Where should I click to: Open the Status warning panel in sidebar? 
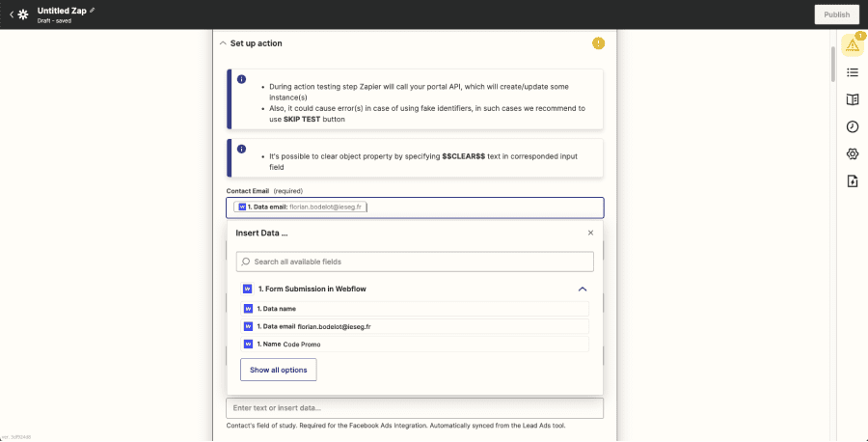pos(853,45)
